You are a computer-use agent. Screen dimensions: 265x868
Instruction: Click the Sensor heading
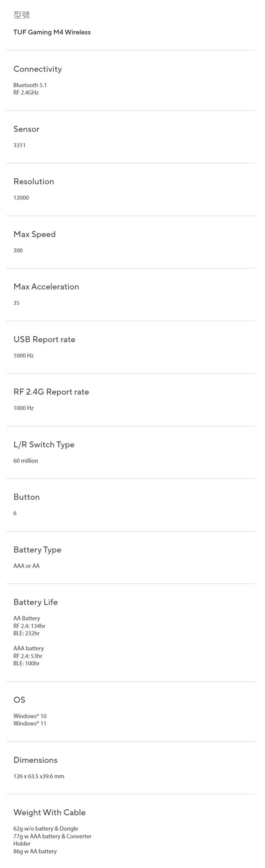(x=26, y=129)
